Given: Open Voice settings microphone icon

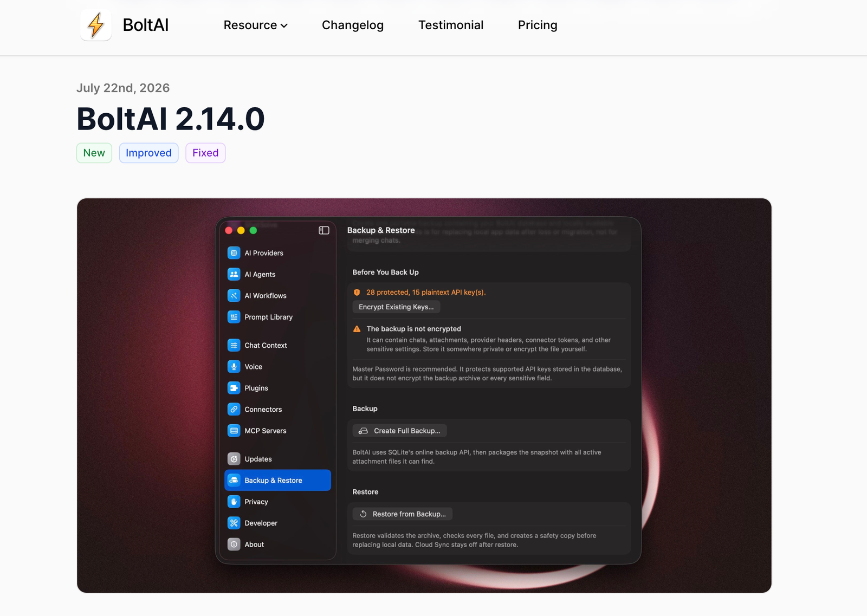Looking at the screenshot, I should (x=234, y=367).
